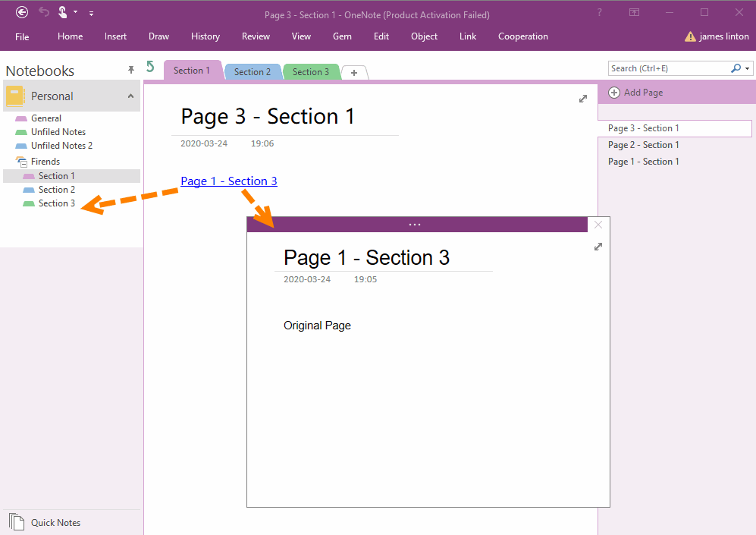Viewport: 756px width, 535px height.
Task: Click the Add Page label
Action: click(x=644, y=93)
